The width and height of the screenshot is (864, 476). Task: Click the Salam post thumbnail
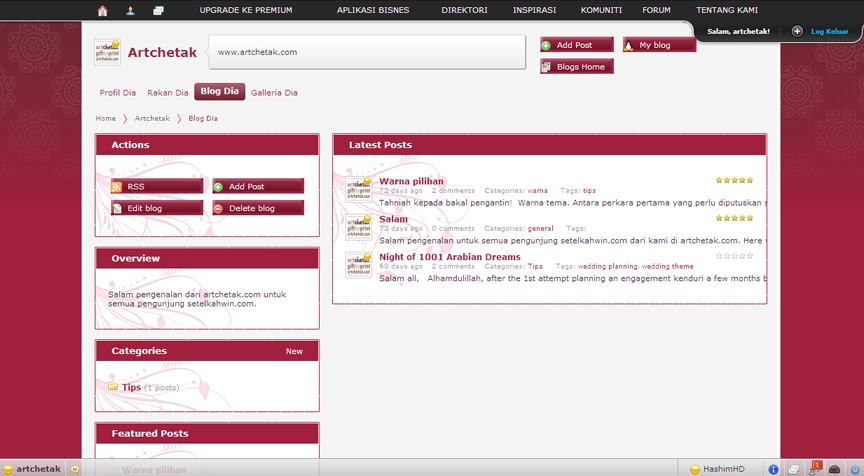(359, 228)
